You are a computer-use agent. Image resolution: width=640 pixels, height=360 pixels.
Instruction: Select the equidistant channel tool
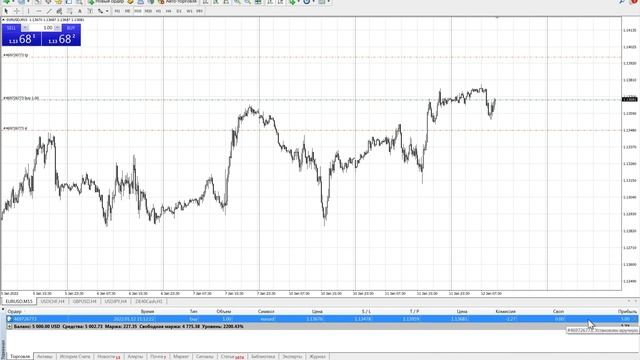click(60, 11)
